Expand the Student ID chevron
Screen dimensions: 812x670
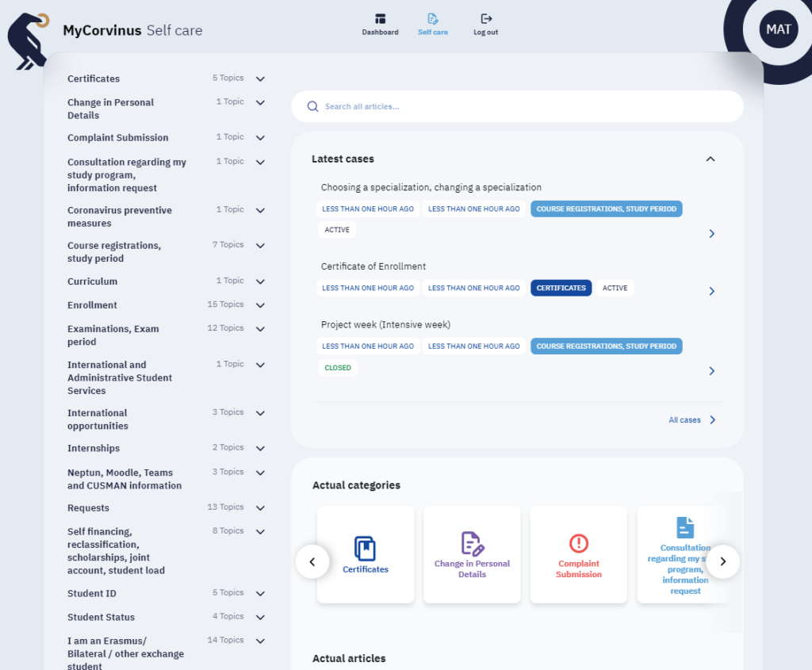click(x=260, y=594)
